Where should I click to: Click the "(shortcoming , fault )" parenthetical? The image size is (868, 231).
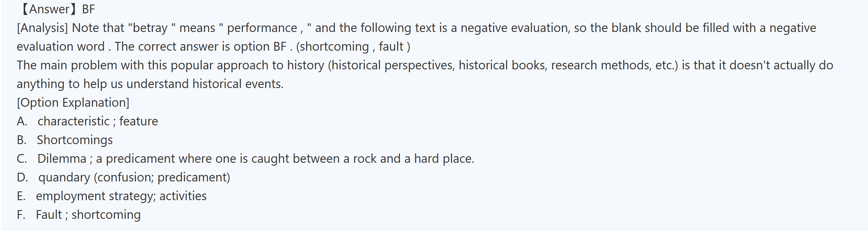(x=353, y=46)
